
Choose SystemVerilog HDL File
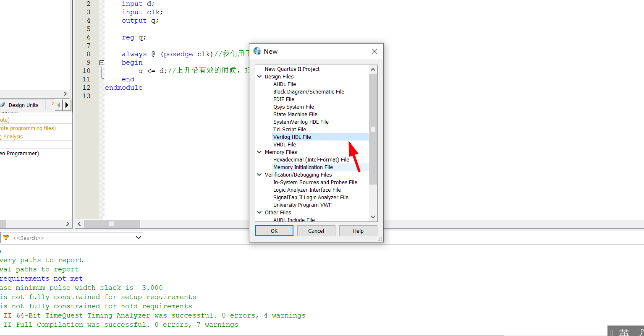[x=301, y=122]
